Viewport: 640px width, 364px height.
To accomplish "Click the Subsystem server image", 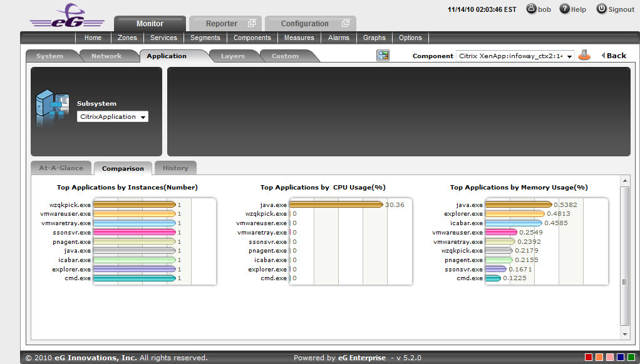I will pyautogui.click(x=52, y=108).
